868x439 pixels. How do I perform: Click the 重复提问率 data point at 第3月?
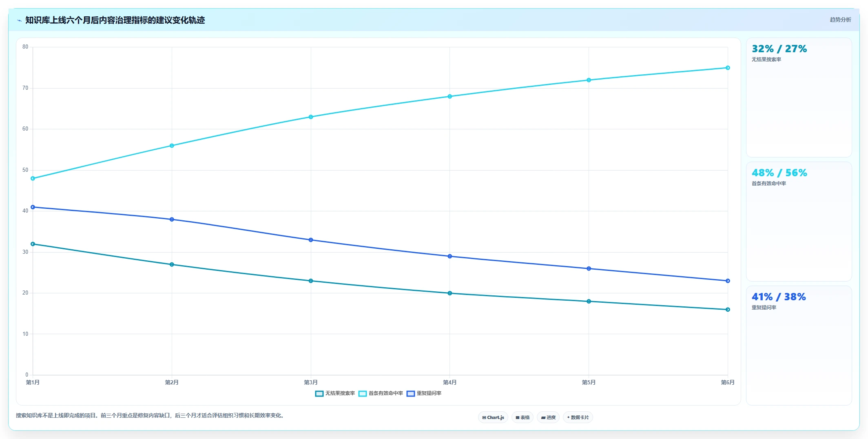point(311,240)
